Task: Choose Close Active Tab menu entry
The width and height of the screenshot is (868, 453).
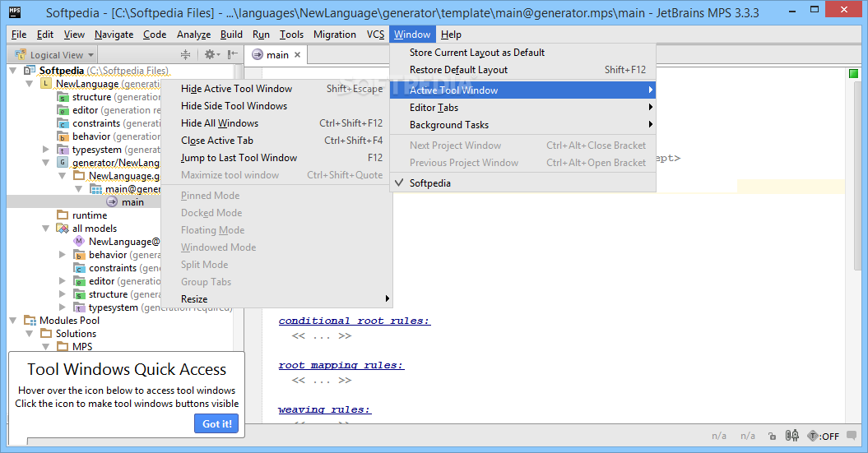Action: pyautogui.click(x=276, y=141)
